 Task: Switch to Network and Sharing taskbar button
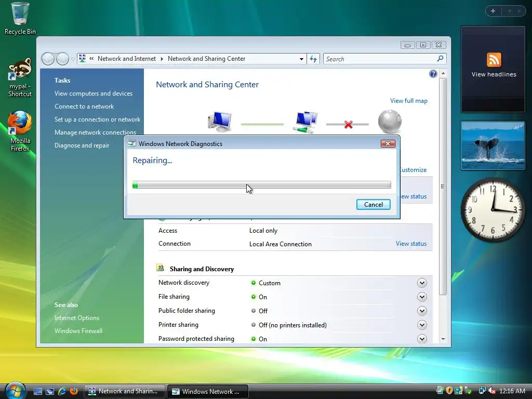click(125, 391)
